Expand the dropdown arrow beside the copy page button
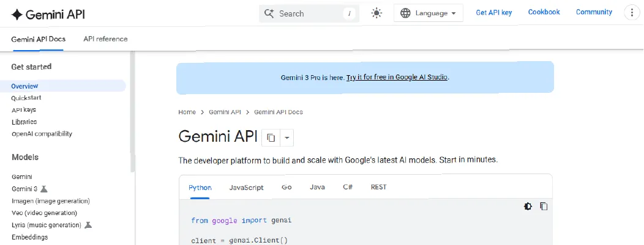This screenshot has height=245, width=644. pos(286,137)
